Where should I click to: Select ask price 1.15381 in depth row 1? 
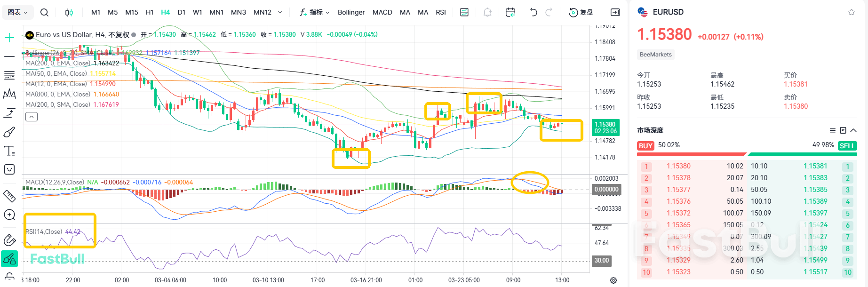pos(815,166)
